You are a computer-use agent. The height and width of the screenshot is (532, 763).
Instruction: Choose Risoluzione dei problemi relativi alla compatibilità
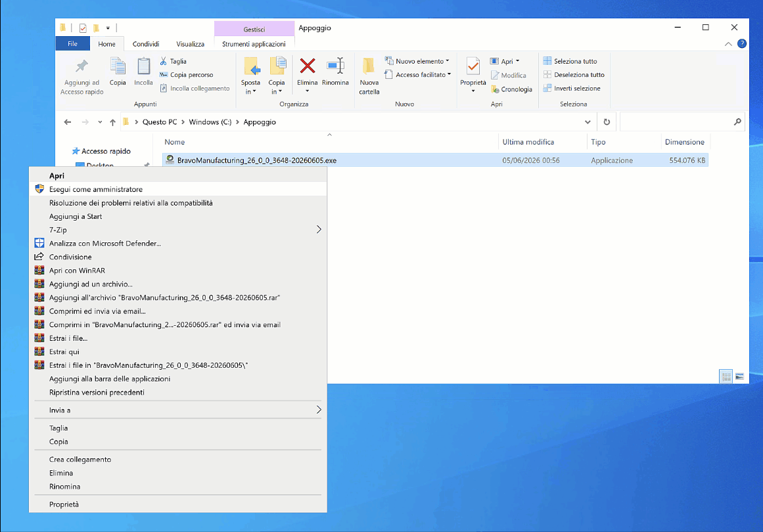click(177, 203)
